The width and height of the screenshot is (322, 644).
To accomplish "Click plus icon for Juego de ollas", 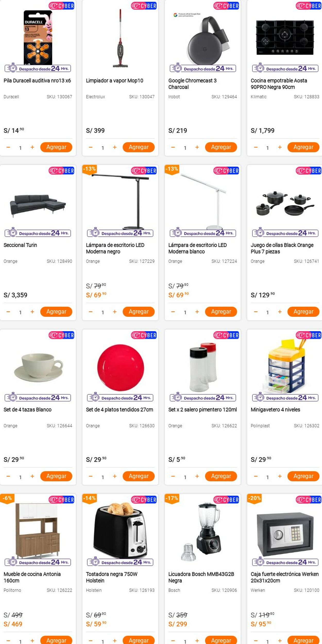I will tap(280, 312).
